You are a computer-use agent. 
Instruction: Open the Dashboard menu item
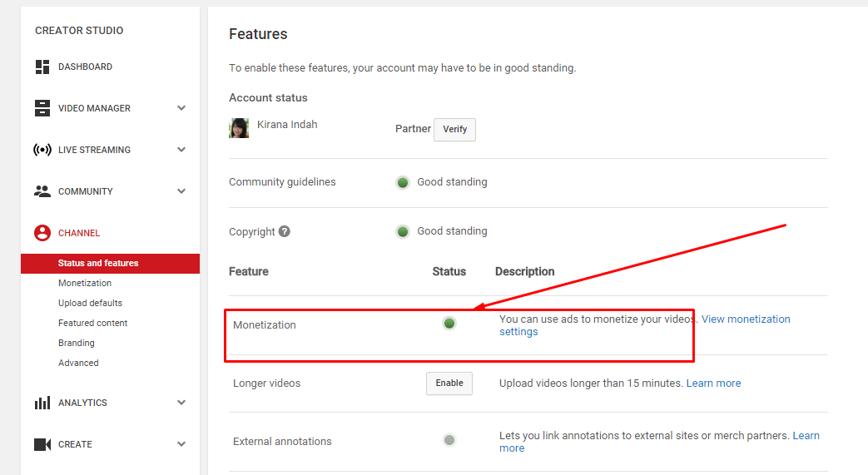[85, 67]
